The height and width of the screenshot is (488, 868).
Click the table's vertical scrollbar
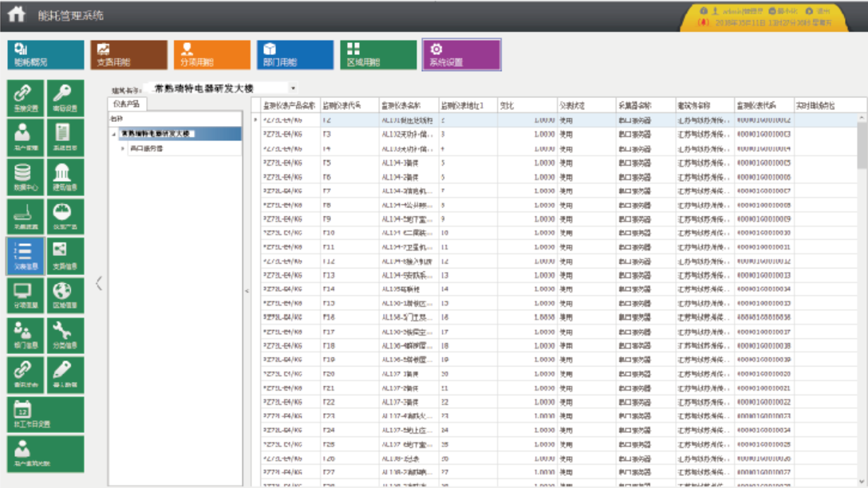pyautogui.click(x=862, y=144)
